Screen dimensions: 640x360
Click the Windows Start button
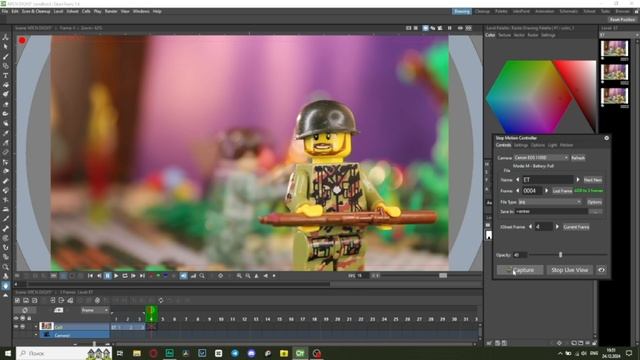pyautogui.click(x=7, y=353)
